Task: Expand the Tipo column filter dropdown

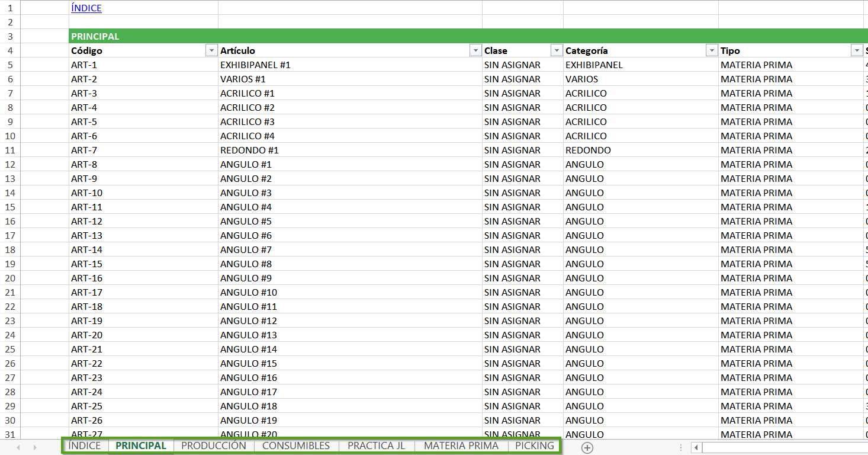Action: click(856, 51)
